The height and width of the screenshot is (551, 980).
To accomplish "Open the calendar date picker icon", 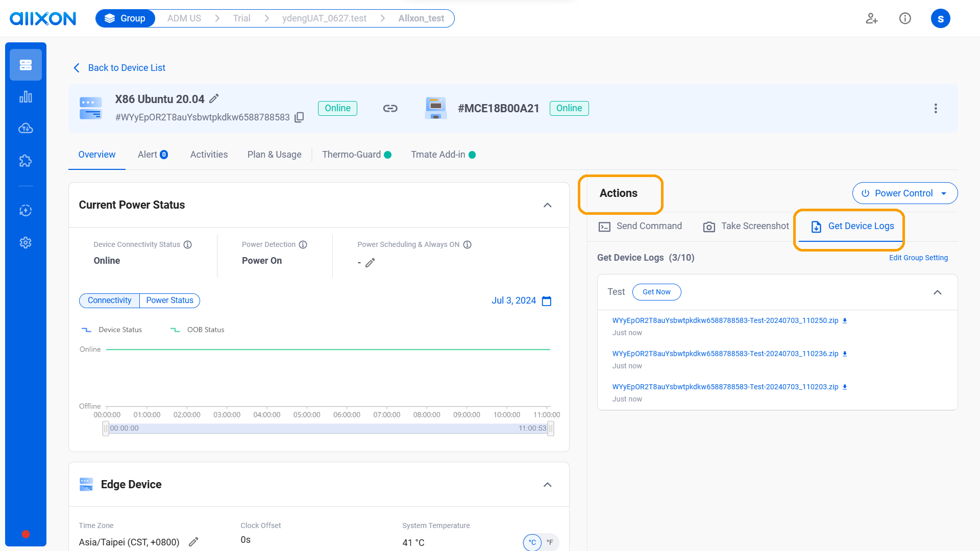I will [547, 301].
